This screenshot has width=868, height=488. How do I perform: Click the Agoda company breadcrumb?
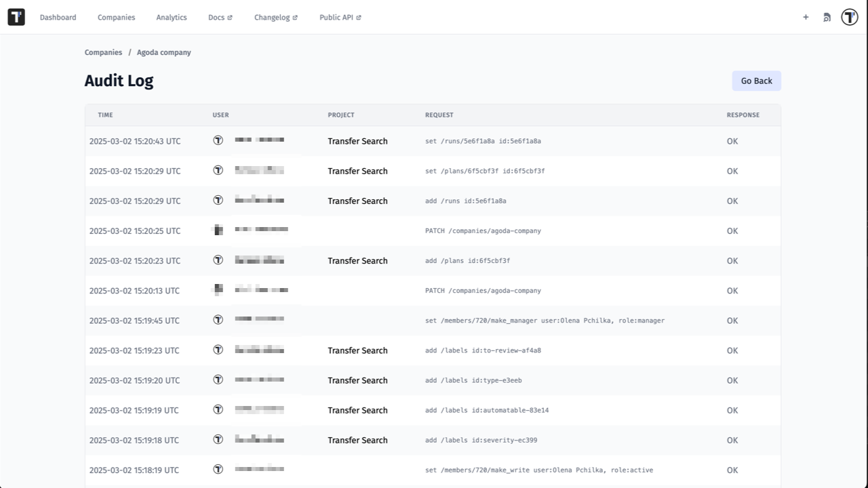163,52
